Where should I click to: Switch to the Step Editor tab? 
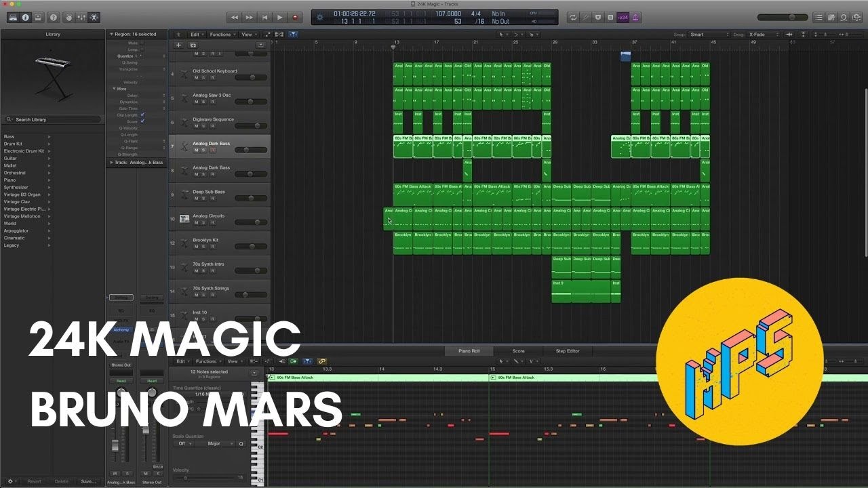click(568, 351)
